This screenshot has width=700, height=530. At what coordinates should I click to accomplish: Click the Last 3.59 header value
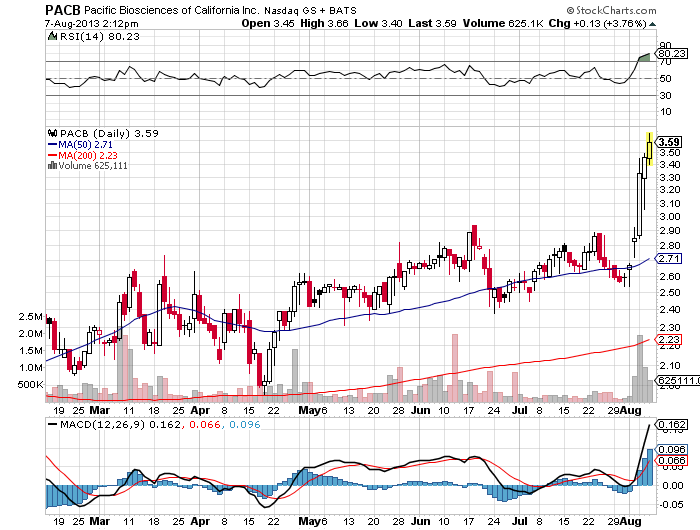432,23
